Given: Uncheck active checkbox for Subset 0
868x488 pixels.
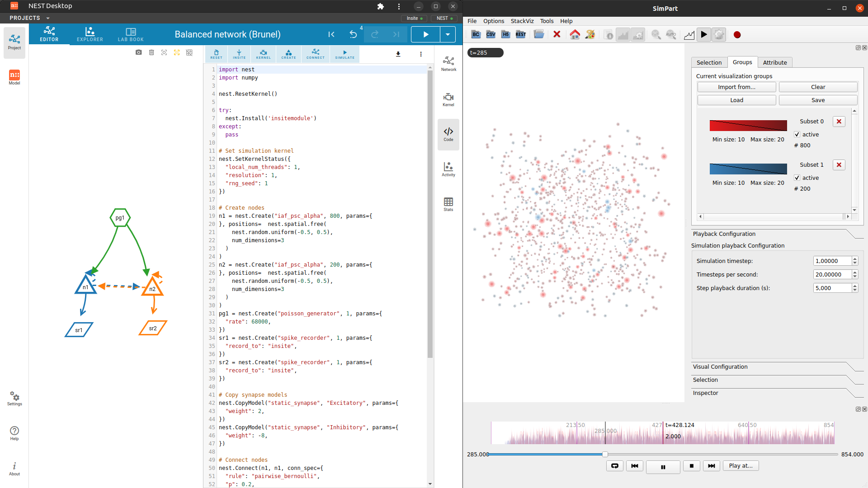Looking at the screenshot, I should click(797, 134).
